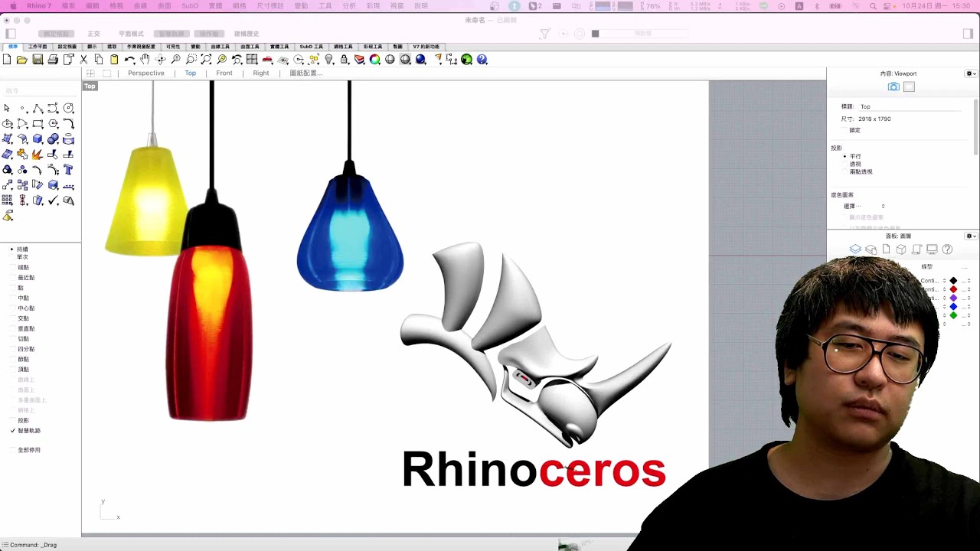Screen dimensions: 980x551
Task: Click the 標題 Top title field
Action: (911, 106)
